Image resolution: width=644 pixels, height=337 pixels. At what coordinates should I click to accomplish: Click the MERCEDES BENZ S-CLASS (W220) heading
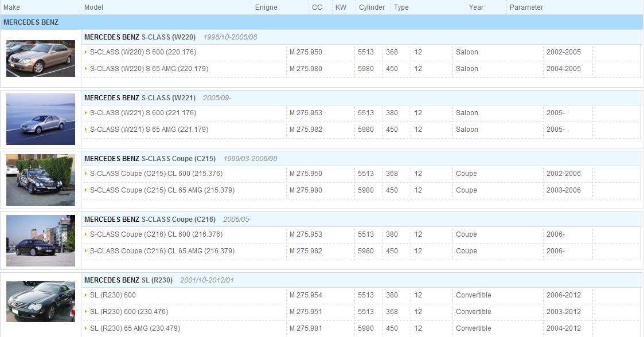pos(140,37)
